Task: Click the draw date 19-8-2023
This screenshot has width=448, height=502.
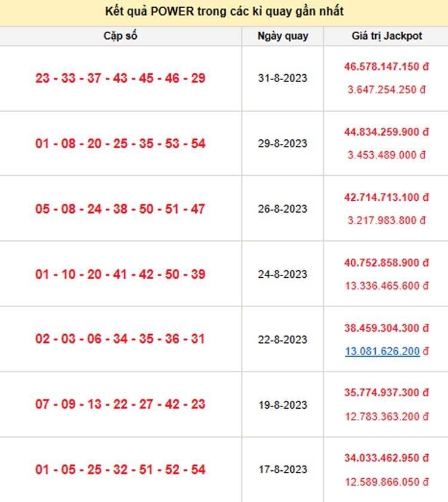Action: pos(283,405)
